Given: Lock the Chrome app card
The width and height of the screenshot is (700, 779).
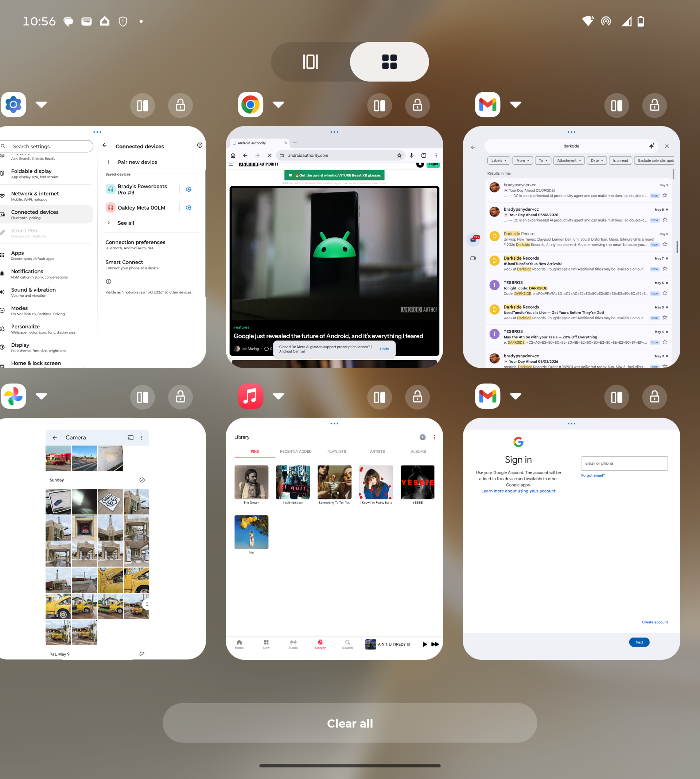Looking at the screenshot, I should (418, 105).
